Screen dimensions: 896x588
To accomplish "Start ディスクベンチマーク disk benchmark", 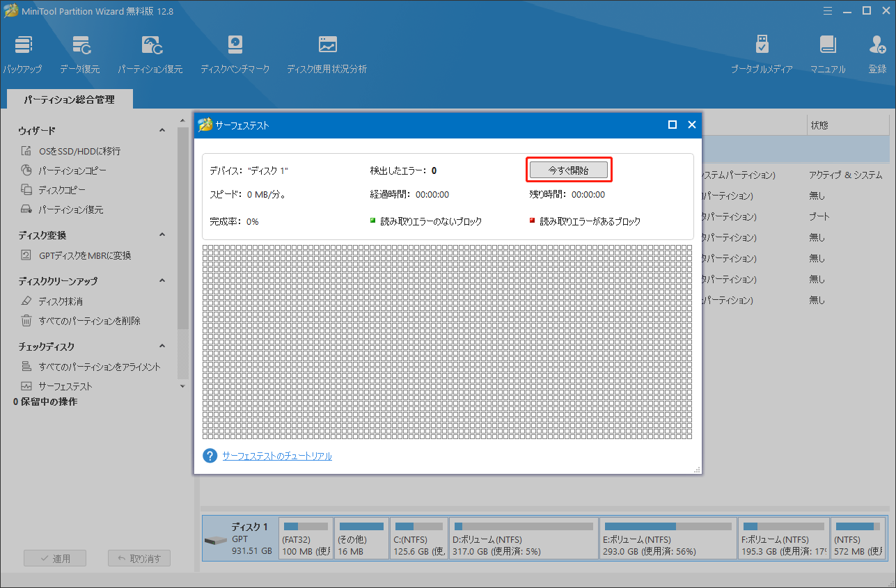I will coord(235,55).
